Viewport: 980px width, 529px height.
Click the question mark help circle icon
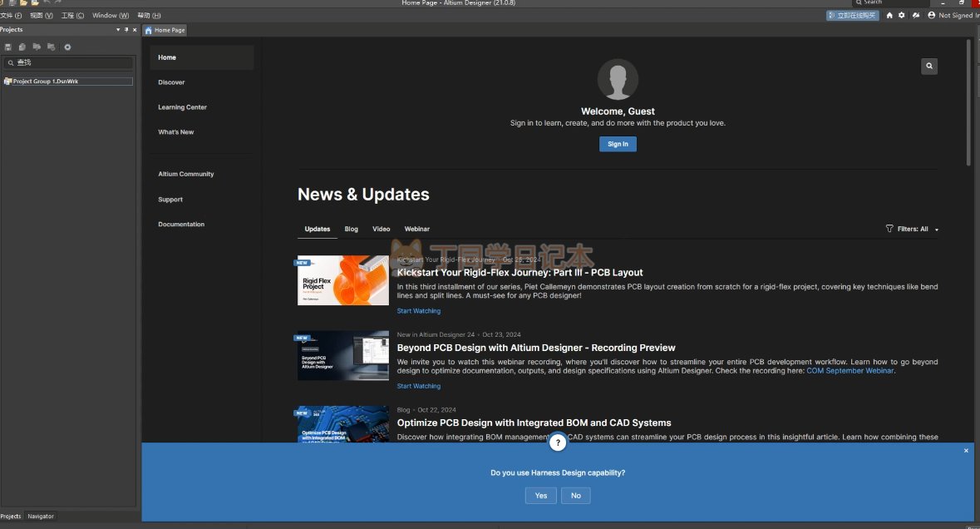coord(558,442)
